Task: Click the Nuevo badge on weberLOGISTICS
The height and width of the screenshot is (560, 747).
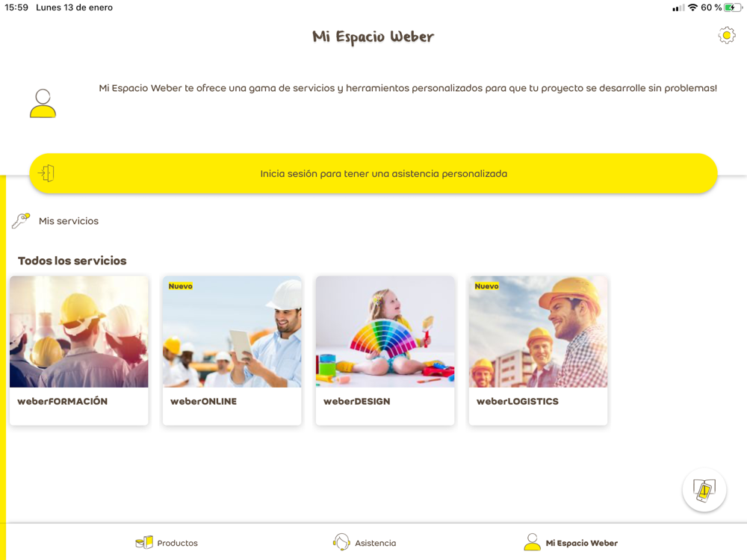Action: 486,286
